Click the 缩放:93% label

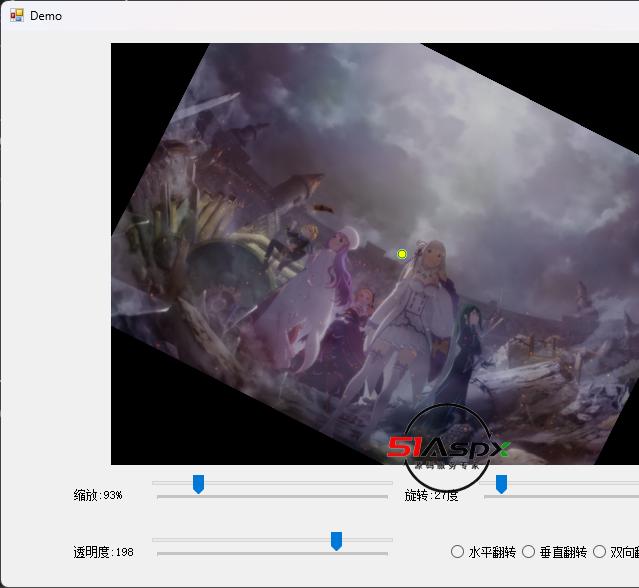98,496
